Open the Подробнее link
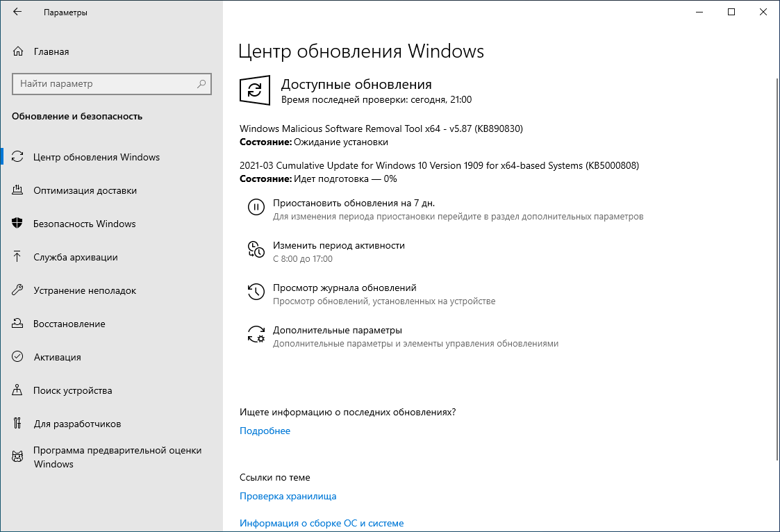Screen dimensions: 780x532 click(x=265, y=431)
